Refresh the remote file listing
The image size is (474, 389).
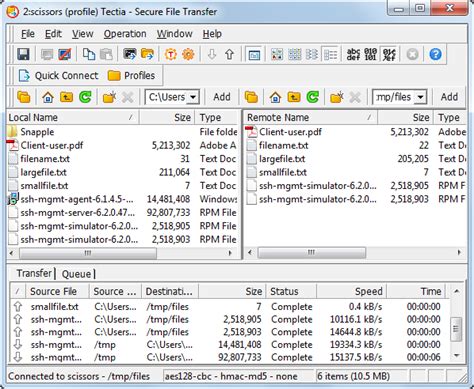pyautogui.click(x=313, y=97)
